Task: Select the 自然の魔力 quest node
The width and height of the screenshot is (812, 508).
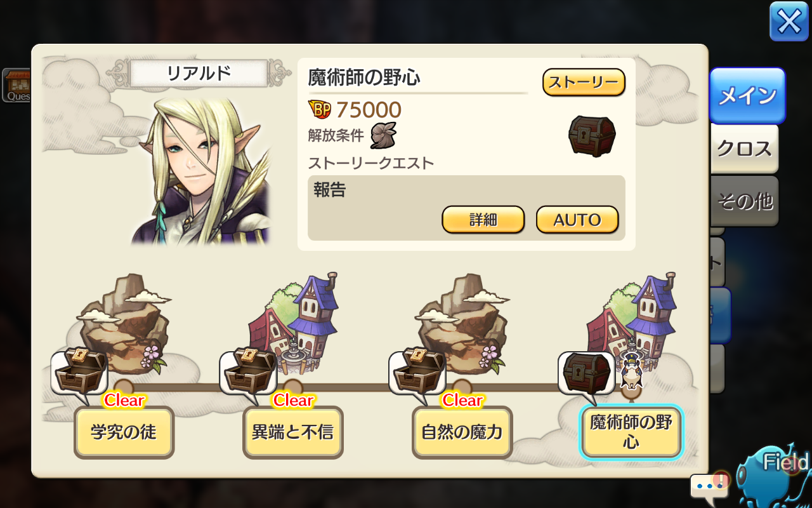Action: click(x=462, y=432)
